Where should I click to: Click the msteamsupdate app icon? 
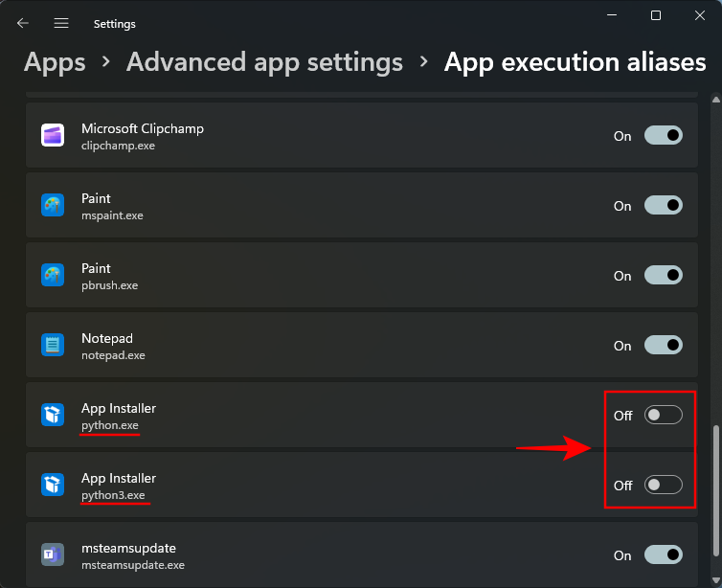point(53,554)
